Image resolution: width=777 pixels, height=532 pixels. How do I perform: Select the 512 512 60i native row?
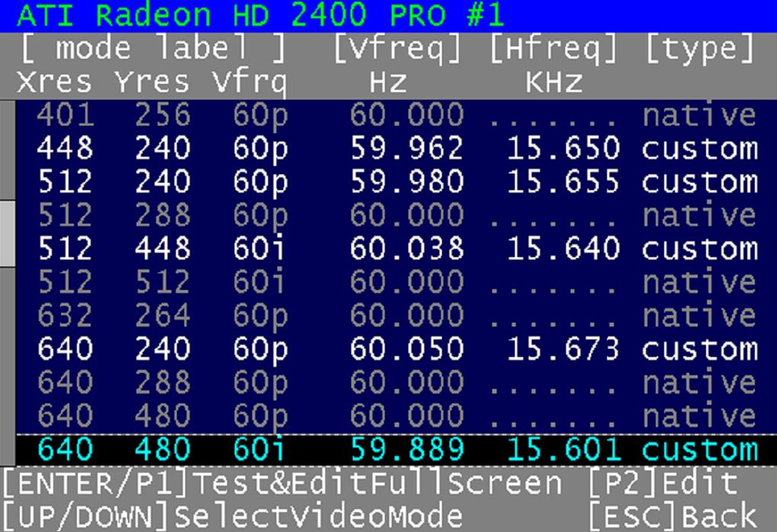click(396, 282)
